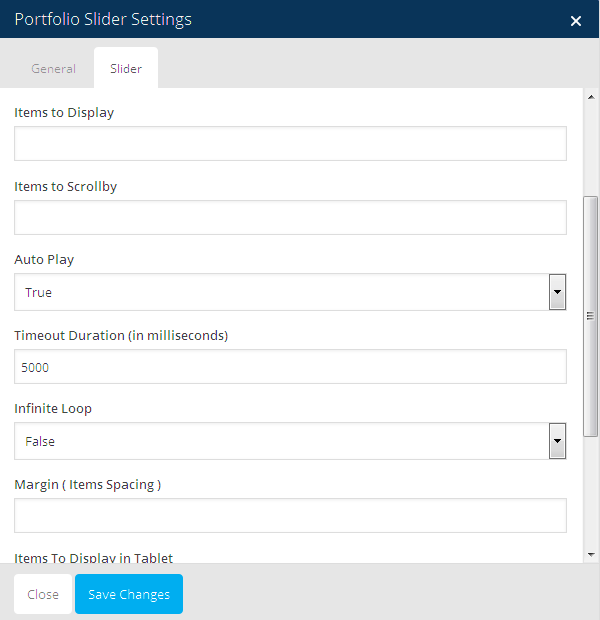600x620 pixels.
Task: Select the Slider tab
Action: tap(126, 69)
